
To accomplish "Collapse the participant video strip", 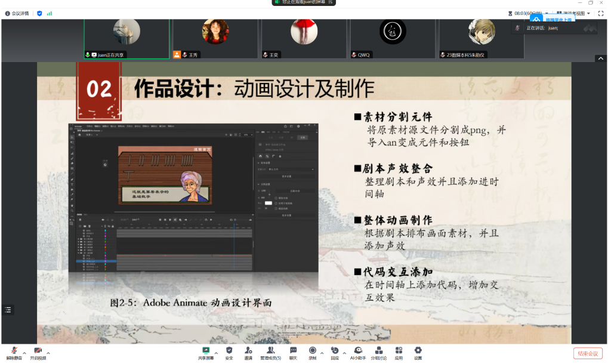I will pos(601,58).
